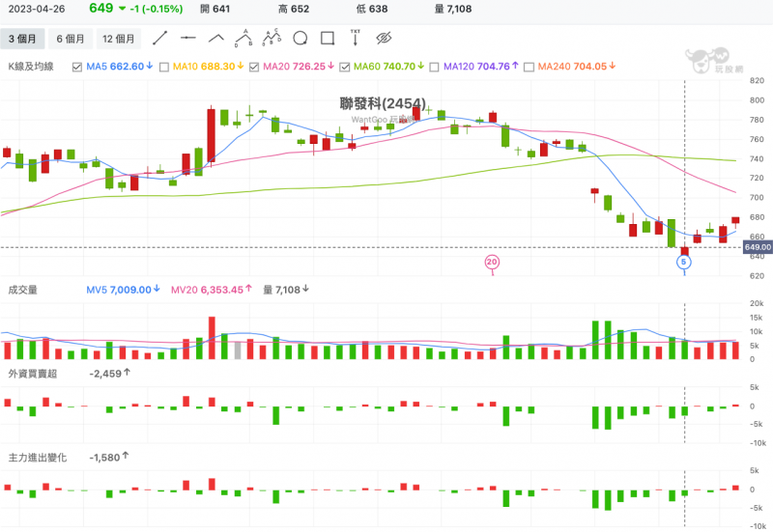
Task: Tick the MA240 moving average checkbox
Action: coord(528,67)
